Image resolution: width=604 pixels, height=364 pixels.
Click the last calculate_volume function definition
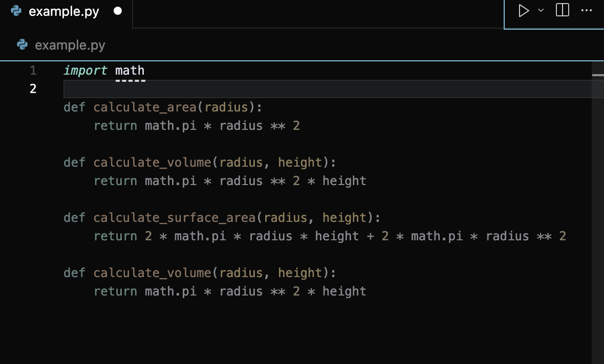[x=153, y=273]
